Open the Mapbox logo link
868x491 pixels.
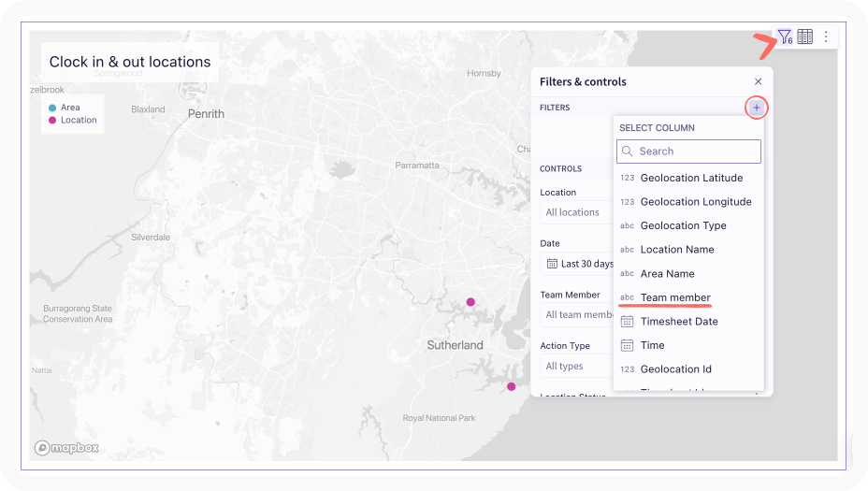click(x=66, y=448)
